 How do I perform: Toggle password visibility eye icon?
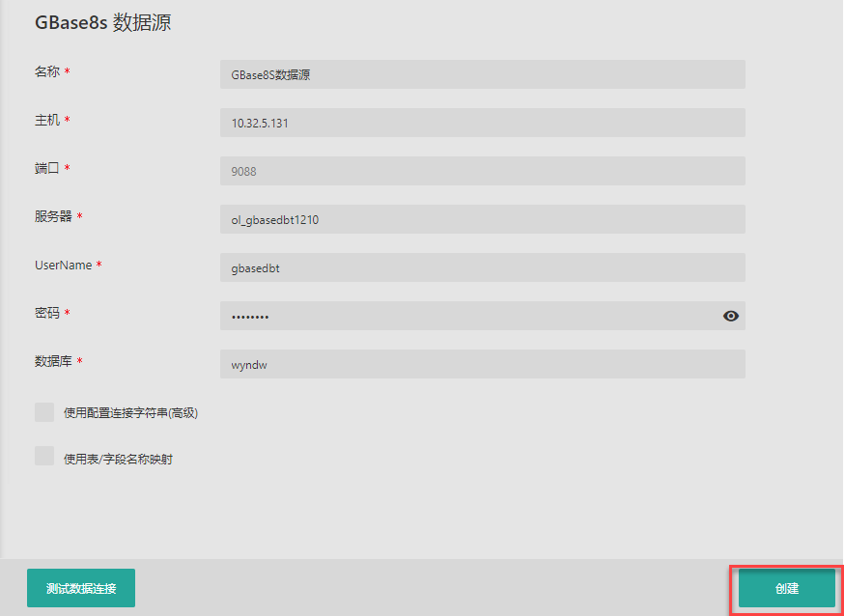tap(730, 316)
